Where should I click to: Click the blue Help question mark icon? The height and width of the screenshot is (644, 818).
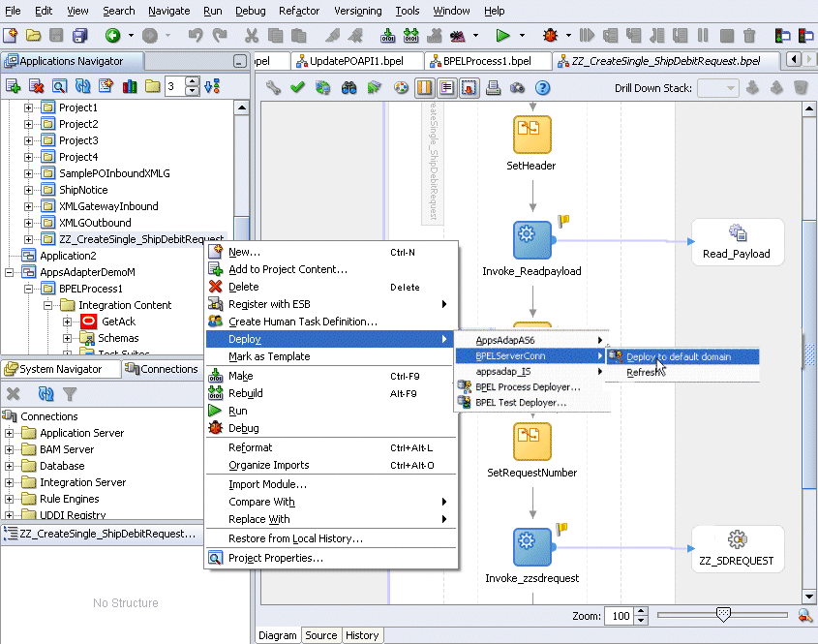(x=542, y=88)
